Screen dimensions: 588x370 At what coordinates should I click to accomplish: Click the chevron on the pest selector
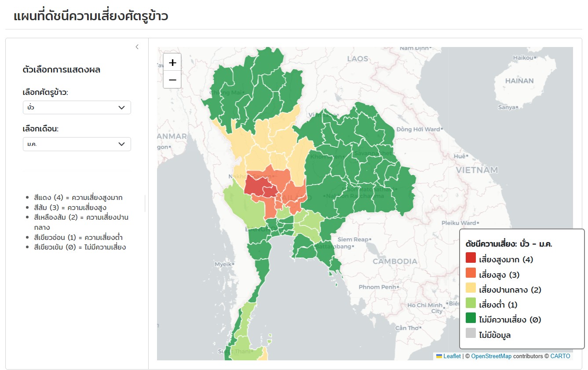pyautogui.click(x=121, y=107)
